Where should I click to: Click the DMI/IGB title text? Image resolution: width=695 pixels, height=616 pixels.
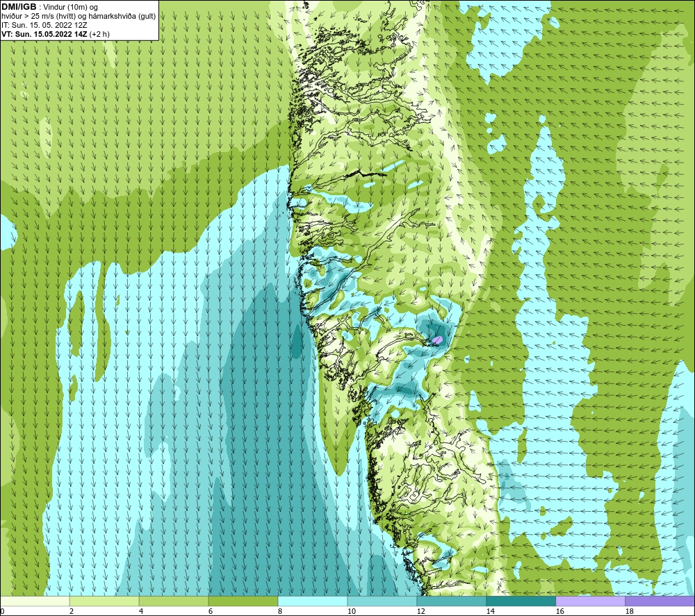19,7
